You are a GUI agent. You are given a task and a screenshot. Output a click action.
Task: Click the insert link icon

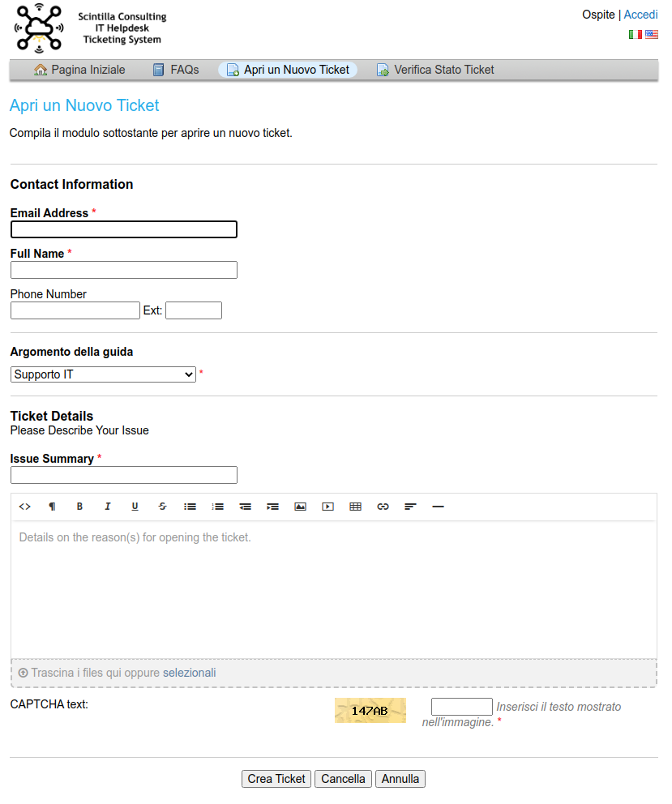(383, 507)
